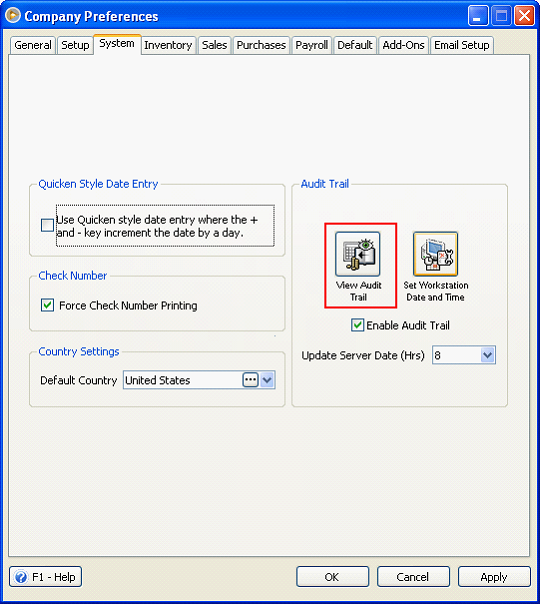Click the F1 help question mark icon
Image resolution: width=541 pixels, height=605 pixels.
(20, 577)
